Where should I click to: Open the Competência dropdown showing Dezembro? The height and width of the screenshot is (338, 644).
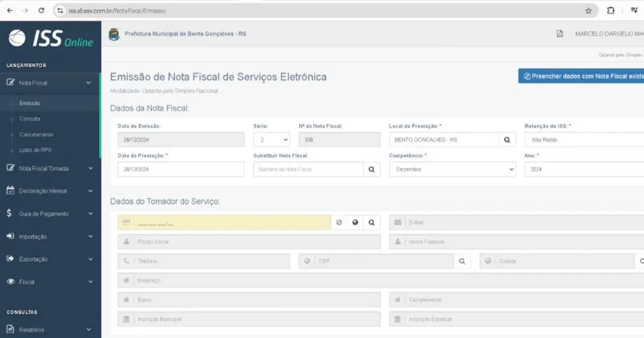452,169
